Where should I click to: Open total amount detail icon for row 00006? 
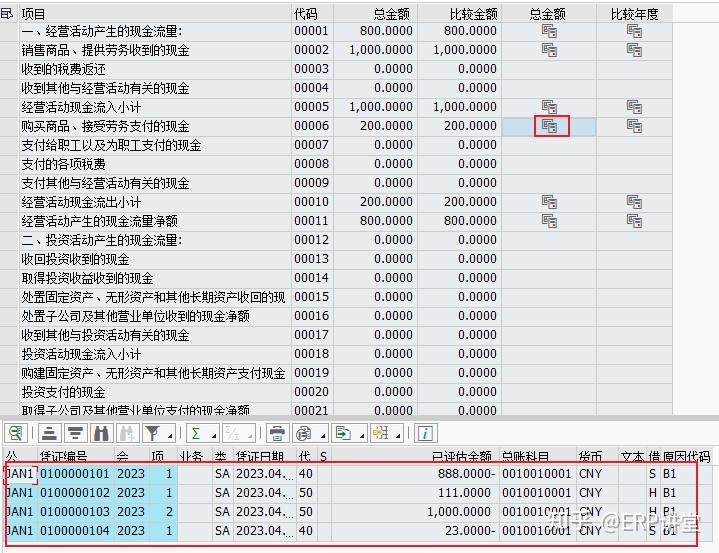point(550,126)
